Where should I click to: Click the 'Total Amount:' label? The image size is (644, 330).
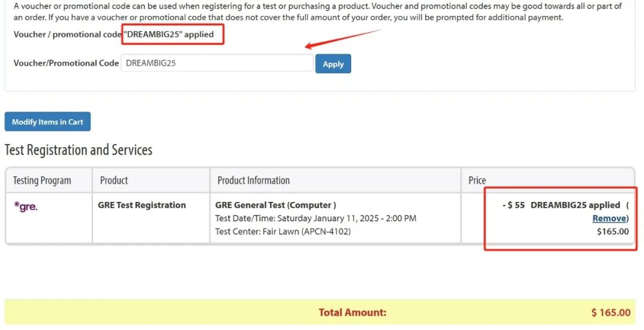pos(352,312)
